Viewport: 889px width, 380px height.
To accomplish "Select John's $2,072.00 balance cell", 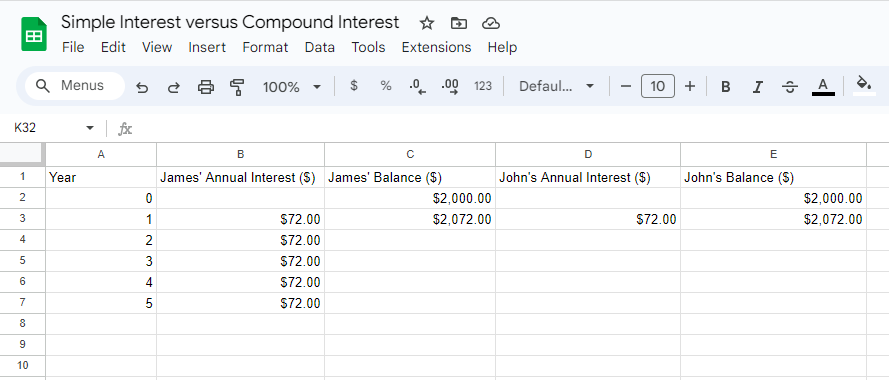I will pyautogui.click(x=773, y=219).
